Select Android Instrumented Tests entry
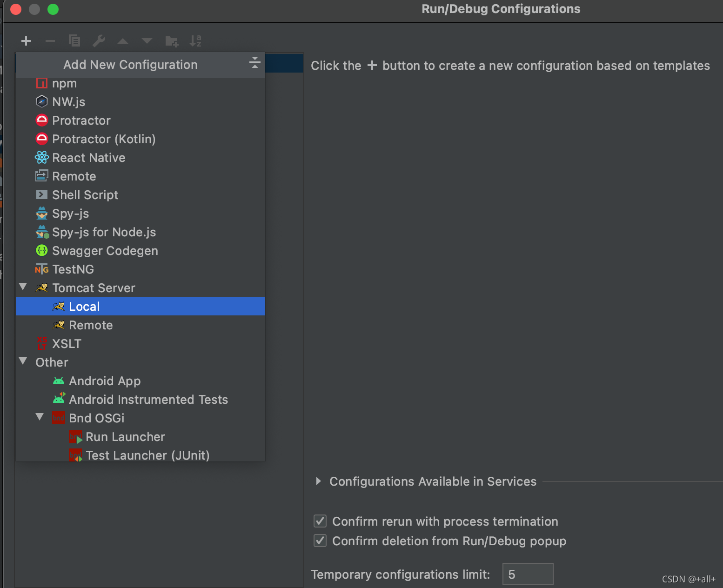The height and width of the screenshot is (588, 723). point(141,399)
